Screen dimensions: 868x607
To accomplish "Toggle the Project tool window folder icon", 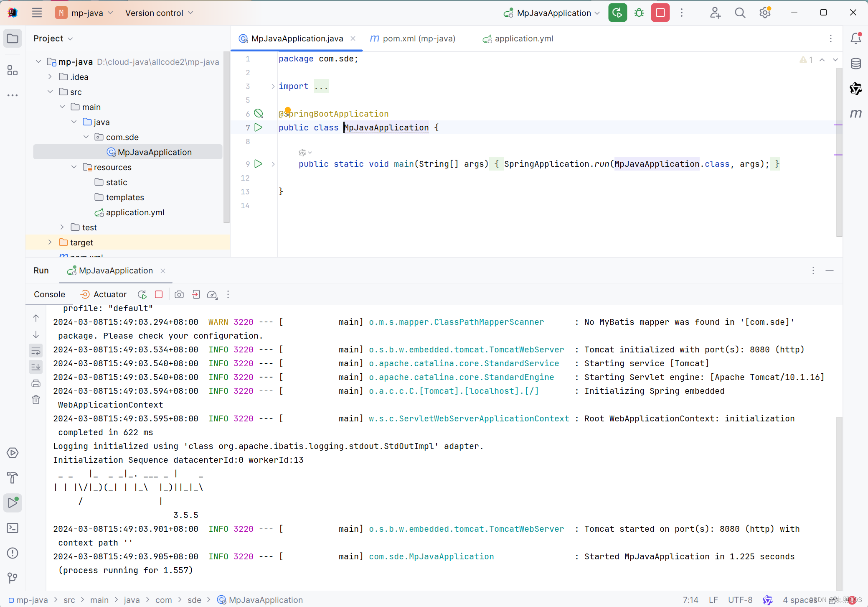I will [13, 38].
